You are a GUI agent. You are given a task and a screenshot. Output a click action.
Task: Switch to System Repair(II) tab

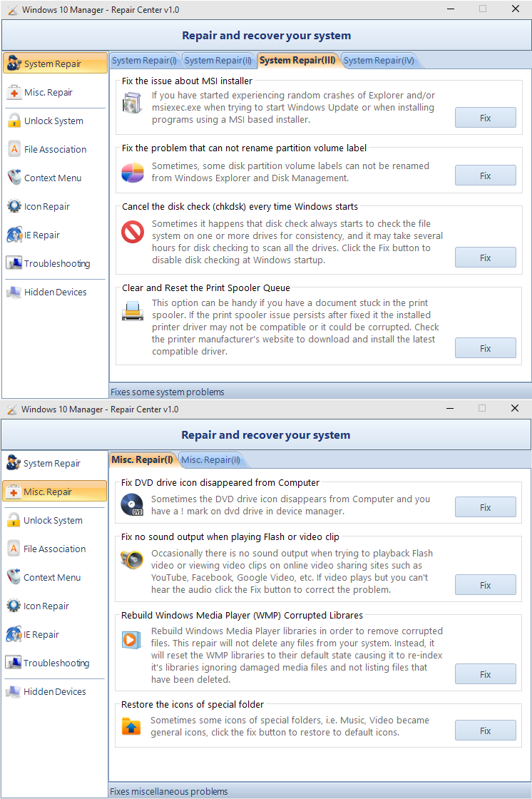(x=218, y=60)
